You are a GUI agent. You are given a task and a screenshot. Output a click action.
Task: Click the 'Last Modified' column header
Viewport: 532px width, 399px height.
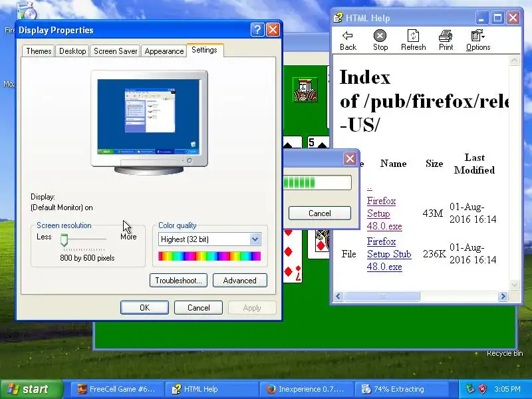tap(474, 164)
